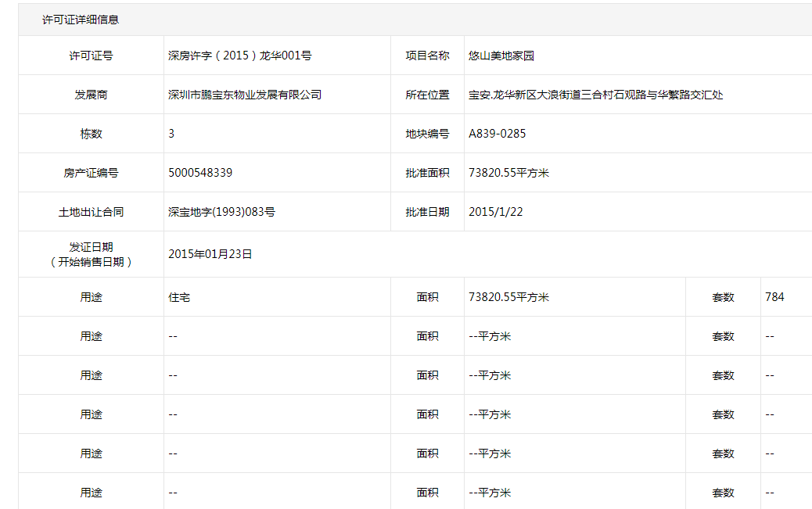Click the 地块编号 label

pos(427,134)
